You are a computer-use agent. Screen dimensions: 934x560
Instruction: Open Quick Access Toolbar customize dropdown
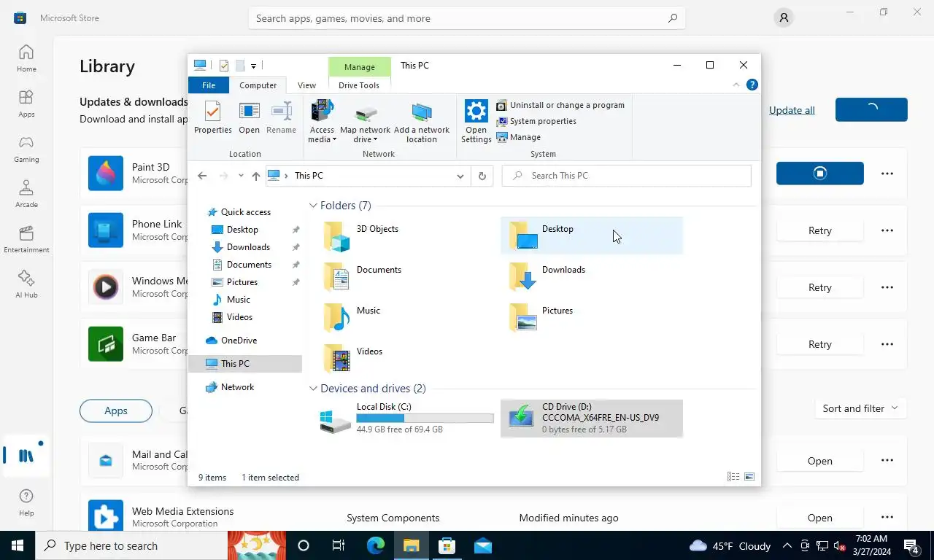coord(253,66)
